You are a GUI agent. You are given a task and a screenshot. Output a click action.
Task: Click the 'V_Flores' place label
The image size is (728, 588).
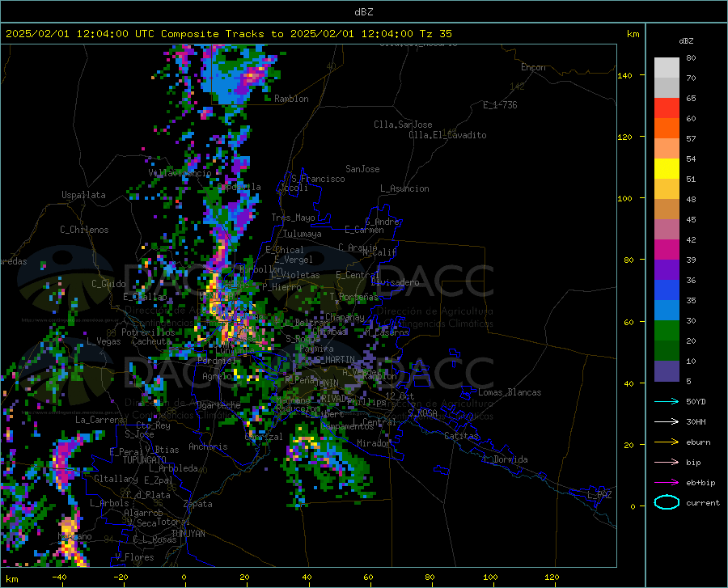click(134, 557)
